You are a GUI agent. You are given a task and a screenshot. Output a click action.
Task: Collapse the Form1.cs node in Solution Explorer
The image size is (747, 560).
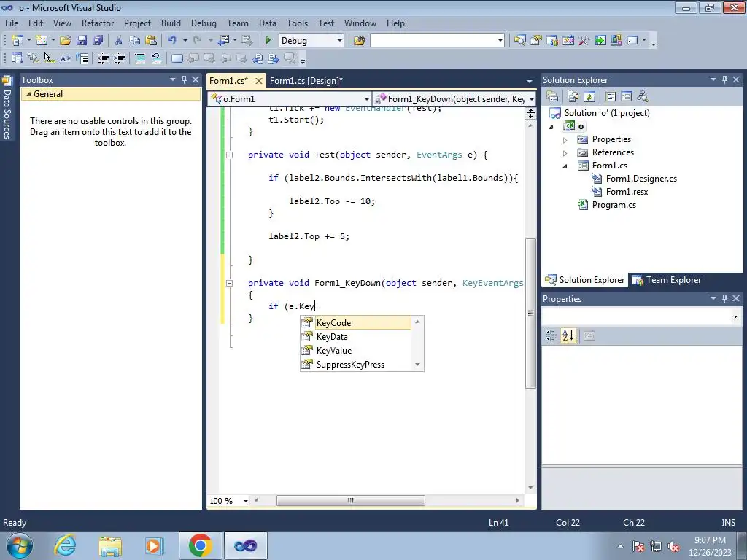coord(565,166)
